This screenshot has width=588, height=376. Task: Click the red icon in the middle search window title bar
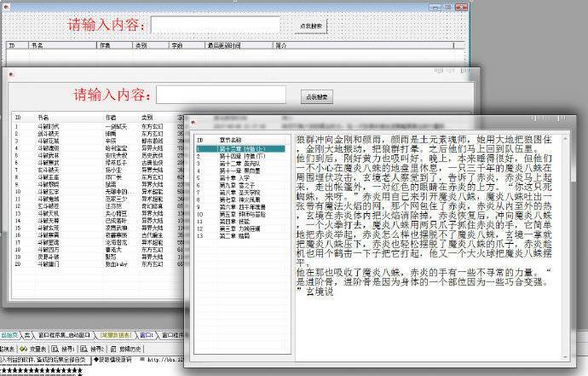[11, 74]
